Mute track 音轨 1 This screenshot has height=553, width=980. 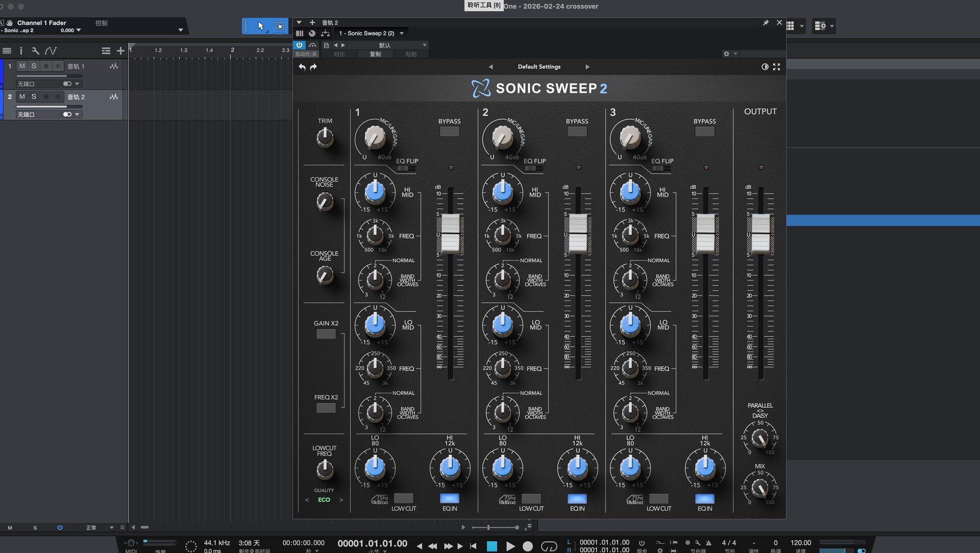click(x=22, y=66)
